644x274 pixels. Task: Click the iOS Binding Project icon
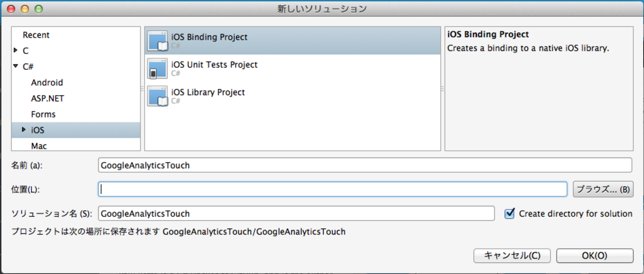click(158, 41)
